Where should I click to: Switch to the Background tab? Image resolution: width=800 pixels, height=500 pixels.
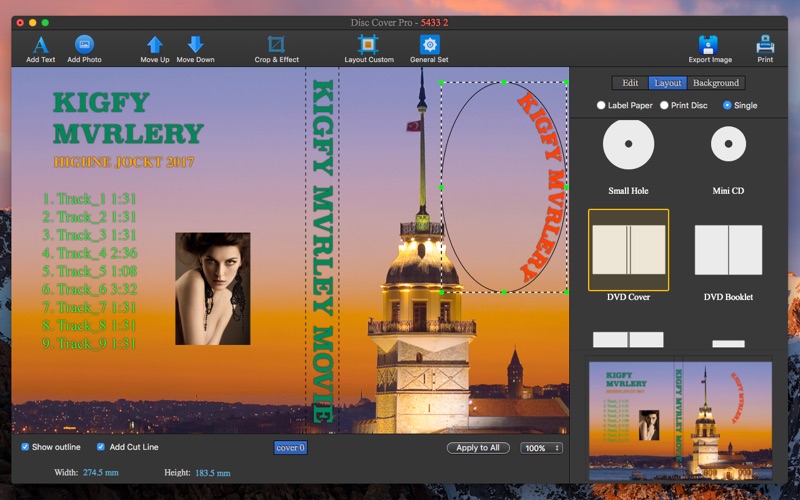715,83
